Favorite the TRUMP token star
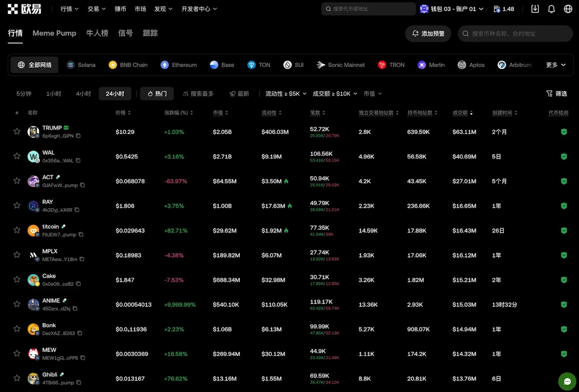 point(17,131)
